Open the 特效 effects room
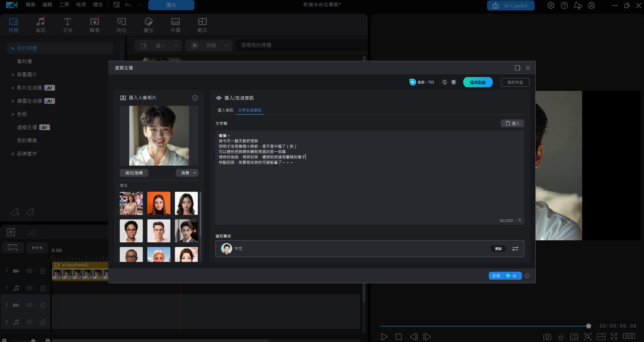This screenshot has width=644, height=342. coord(122,25)
